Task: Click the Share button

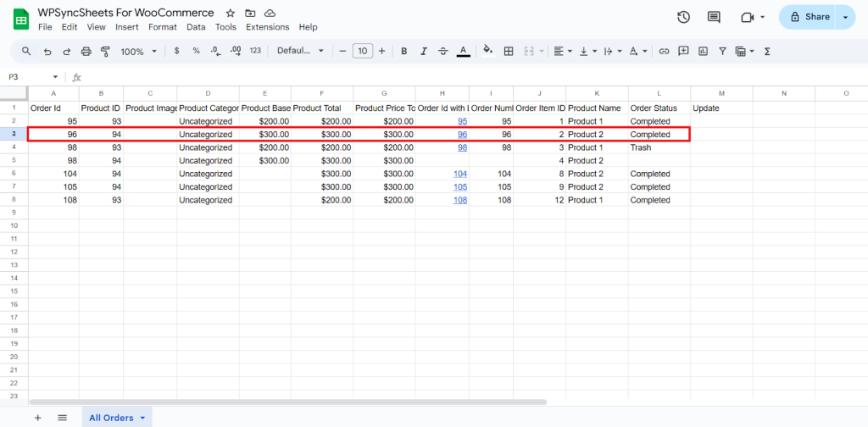Action: (810, 17)
